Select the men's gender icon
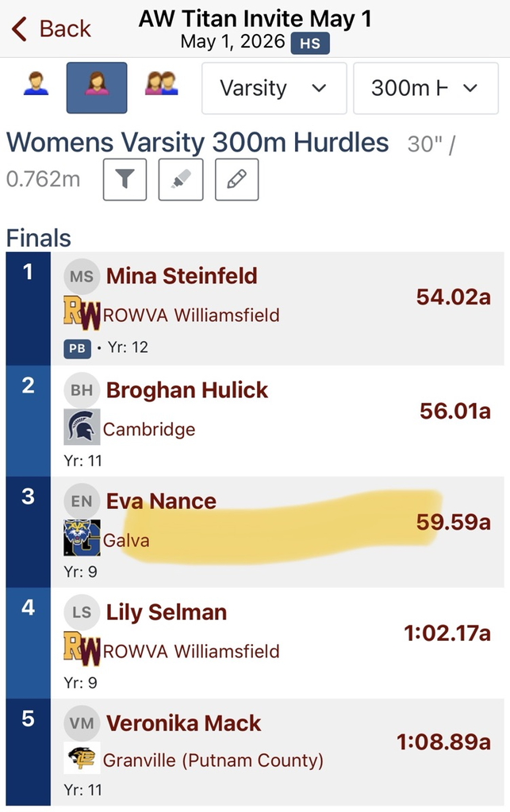The width and height of the screenshot is (510, 812). coord(36,84)
